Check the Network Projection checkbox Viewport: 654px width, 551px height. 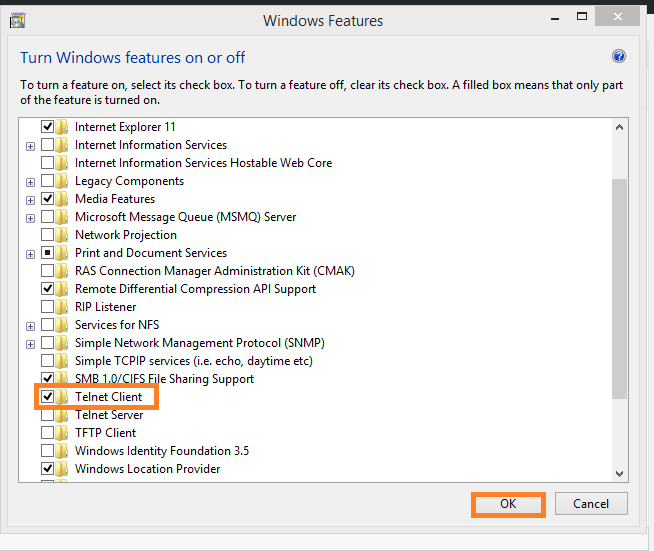tap(48, 234)
